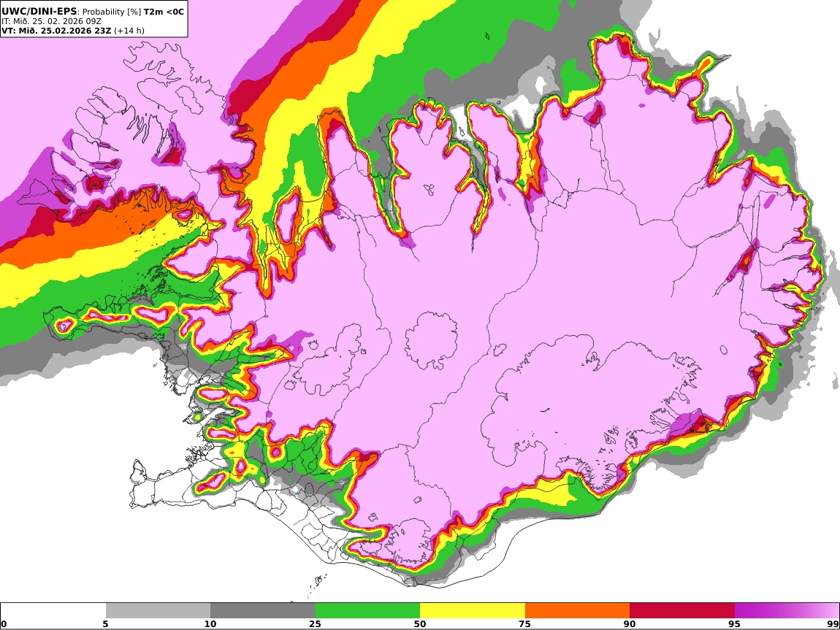Click the '10' label on the colorbar
This screenshot has width=840, height=630.
click(x=210, y=623)
